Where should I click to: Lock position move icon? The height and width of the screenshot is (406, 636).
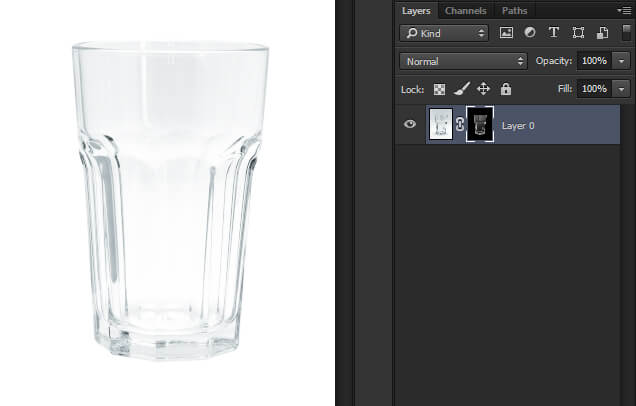[x=483, y=89]
